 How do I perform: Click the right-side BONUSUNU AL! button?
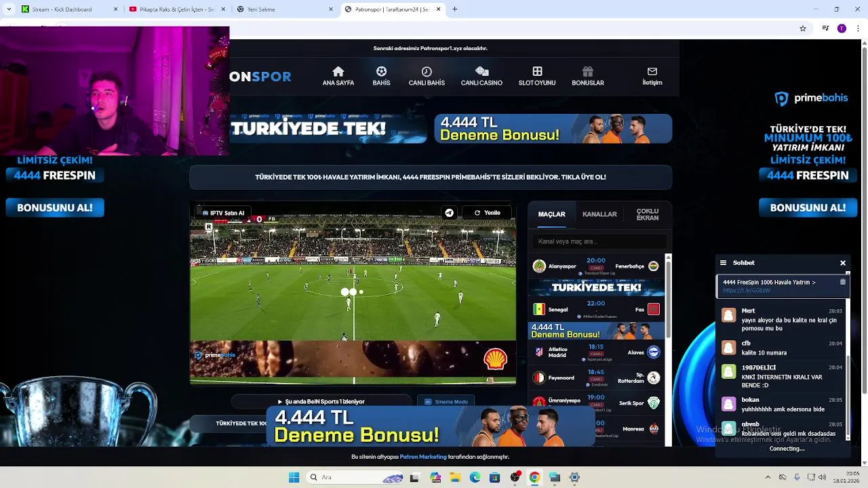click(x=808, y=207)
